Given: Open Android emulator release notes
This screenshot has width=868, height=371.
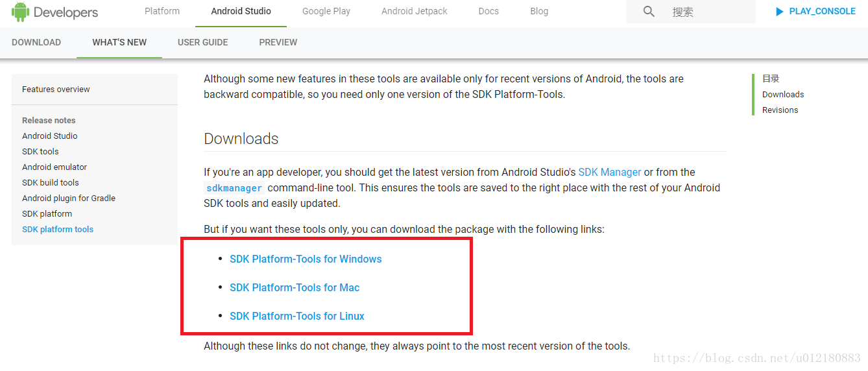Looking at the screenshot, I should [54, 167].
